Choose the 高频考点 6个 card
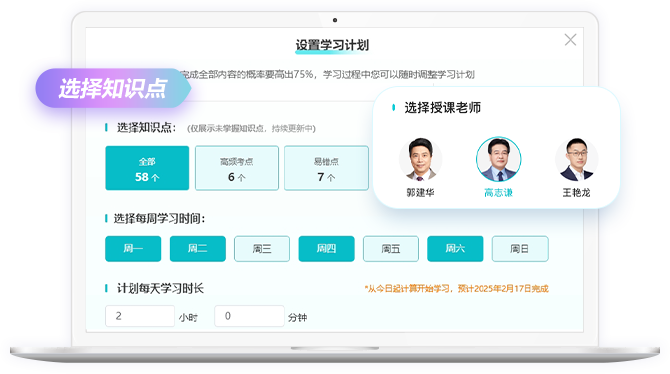The width and height of the screenshot is (670, 374). [237, 168]
